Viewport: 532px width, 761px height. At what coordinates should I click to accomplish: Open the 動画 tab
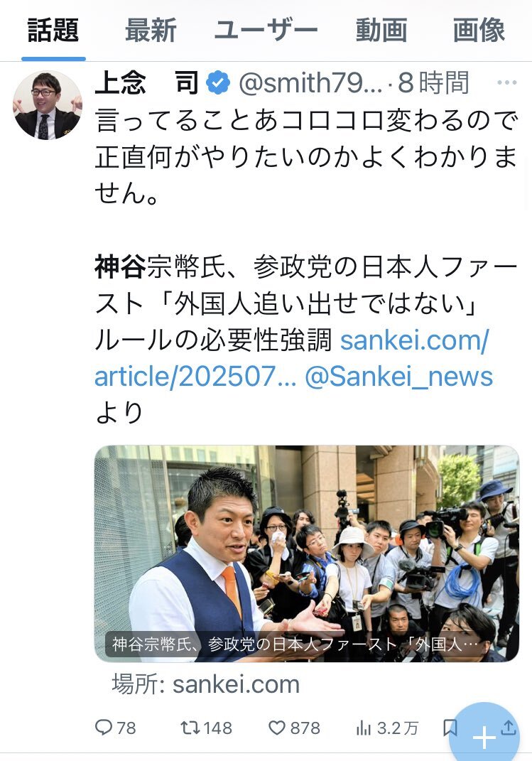point(381,30)
